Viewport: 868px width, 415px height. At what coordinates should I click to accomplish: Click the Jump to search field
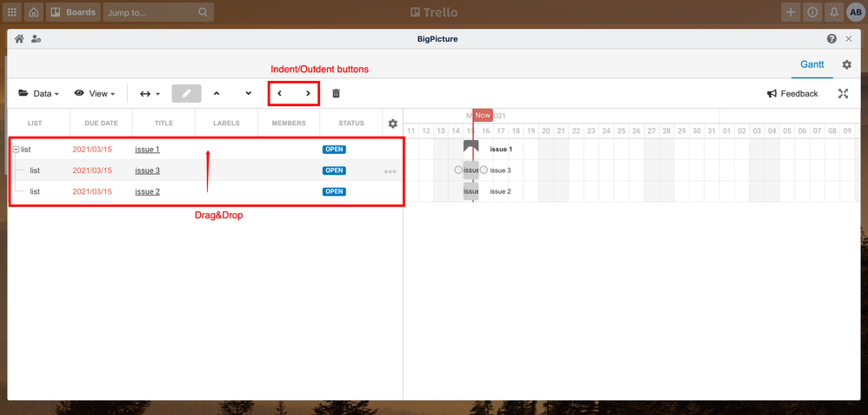point(158,12)
